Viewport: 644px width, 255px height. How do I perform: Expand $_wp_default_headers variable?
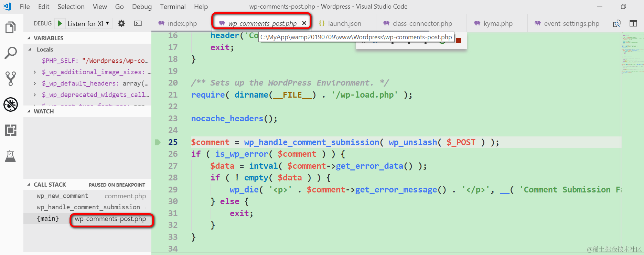pyautogui.click(x=34, y=84)
